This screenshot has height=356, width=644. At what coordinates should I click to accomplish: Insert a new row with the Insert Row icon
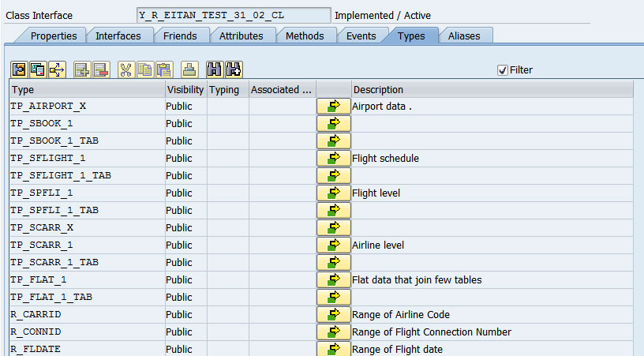pos(82,69)
